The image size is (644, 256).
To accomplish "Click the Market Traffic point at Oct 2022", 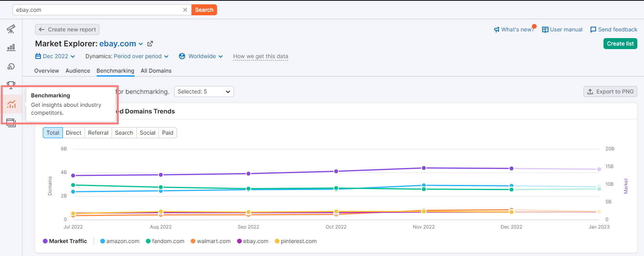I will coord(336,171).
